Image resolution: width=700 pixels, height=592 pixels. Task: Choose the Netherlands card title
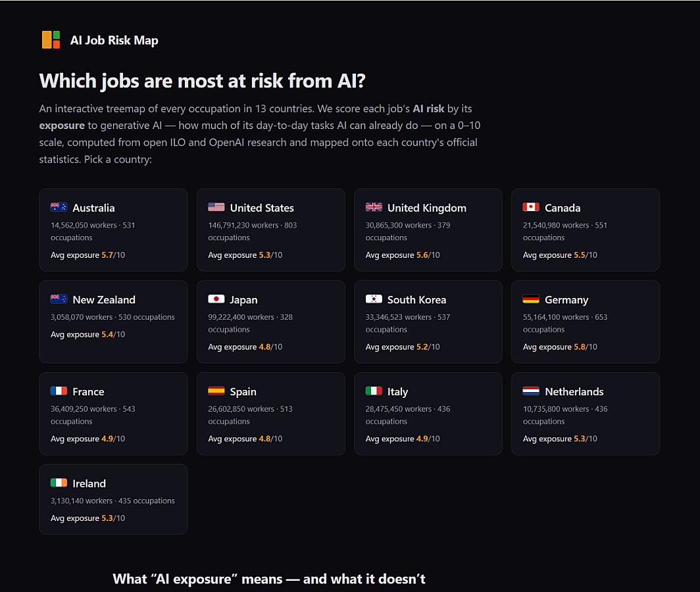tap(574, 392)
